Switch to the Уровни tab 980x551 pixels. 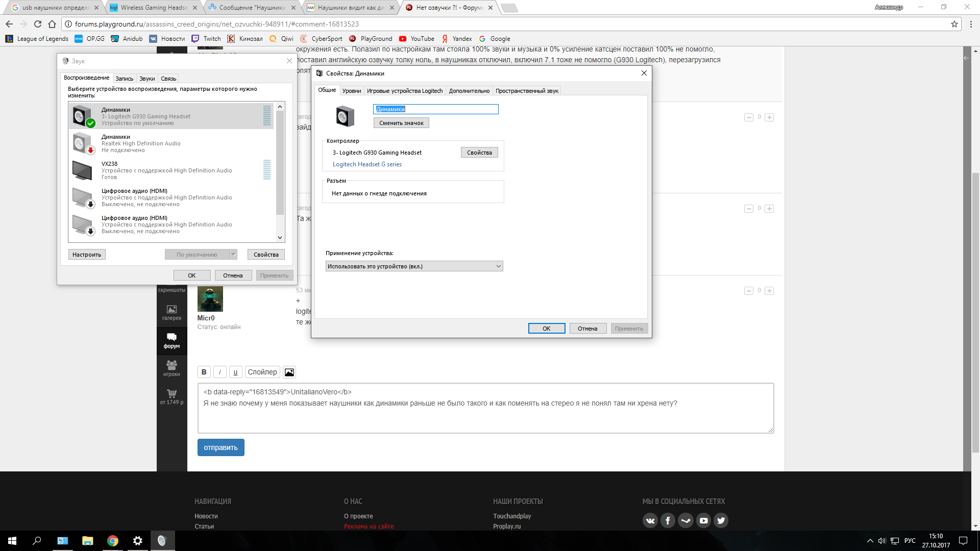[351, 91]
